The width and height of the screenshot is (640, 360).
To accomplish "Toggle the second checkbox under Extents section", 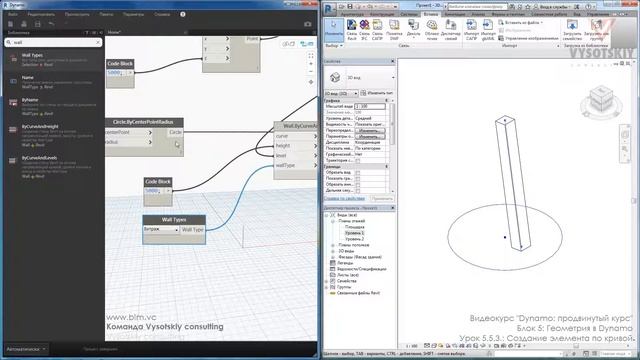I will 358,179.
